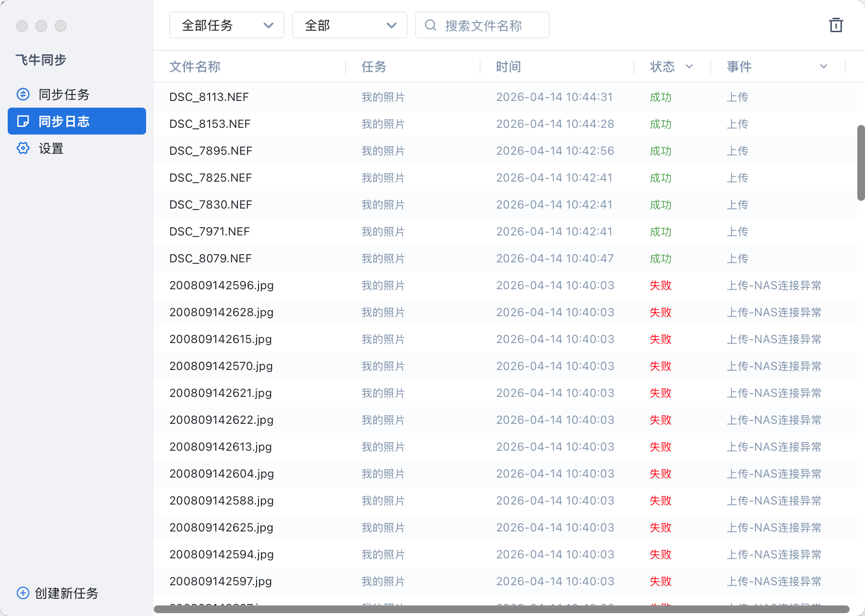865x616 pixels.
Task: Select the 同步任务 sidebar icon
Action: coord(23,94)
